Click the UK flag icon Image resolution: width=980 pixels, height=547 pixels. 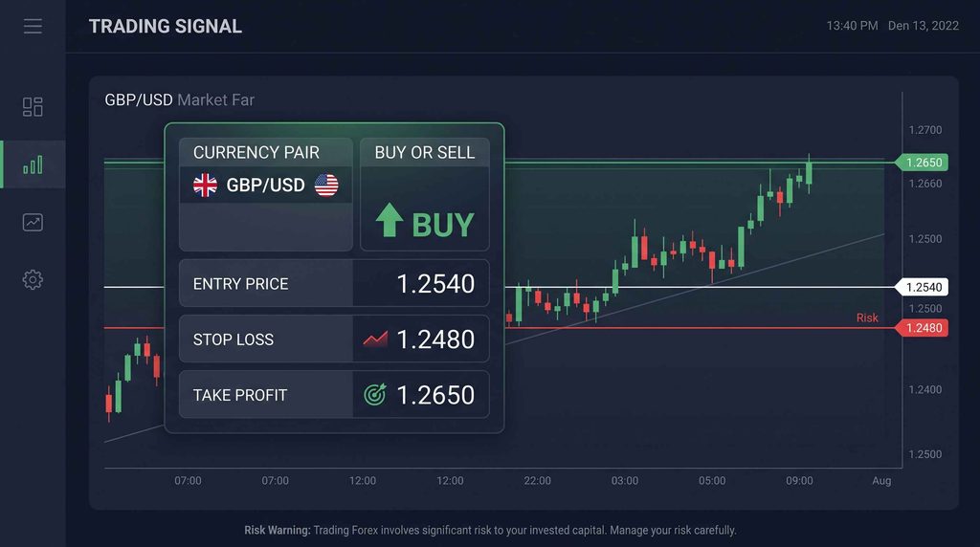(x=205, y=185)
